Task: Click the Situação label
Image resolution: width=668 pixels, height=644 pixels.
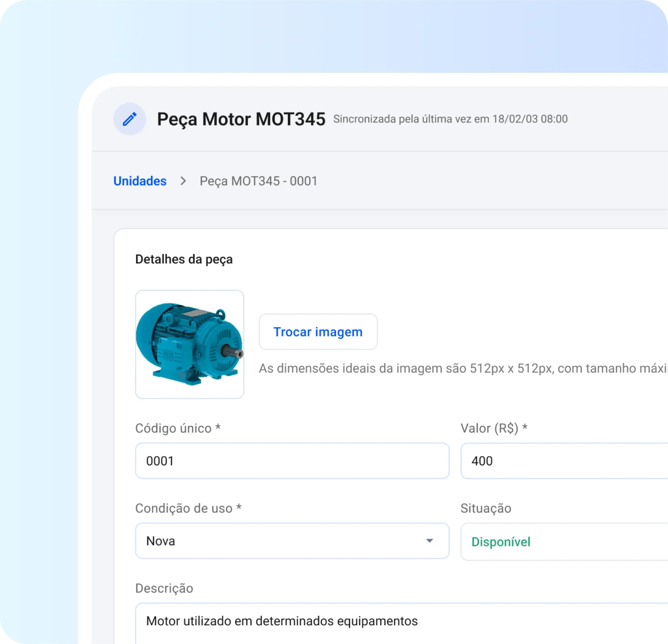Action: coord(486,508)
